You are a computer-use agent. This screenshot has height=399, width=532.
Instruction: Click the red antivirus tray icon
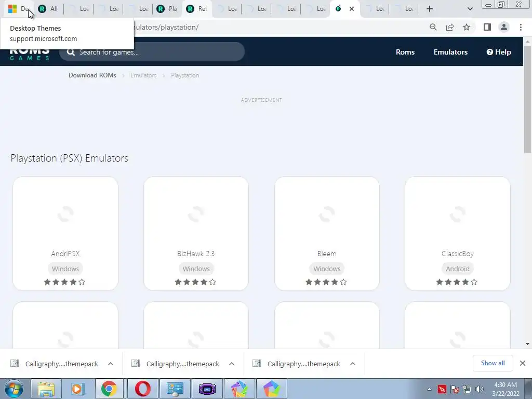point(442,389)
